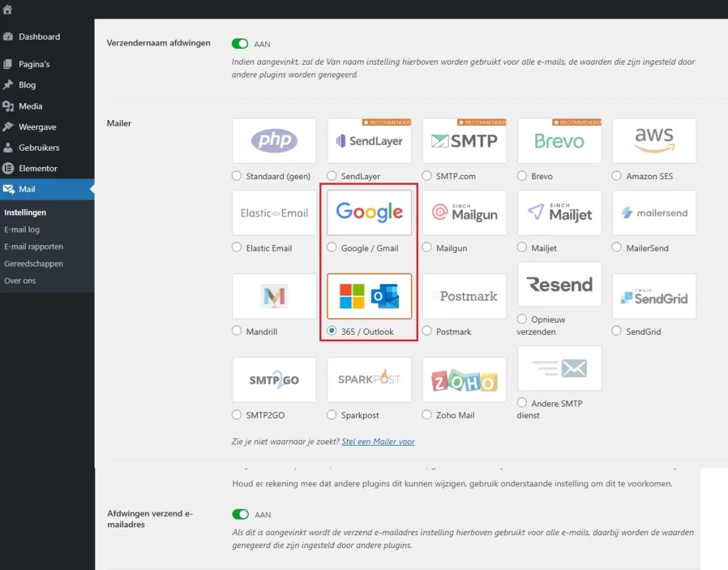Click the Mailjet logo tile
Screen dimensions: 728x570
pyautogui.click(x=560, y=213)
